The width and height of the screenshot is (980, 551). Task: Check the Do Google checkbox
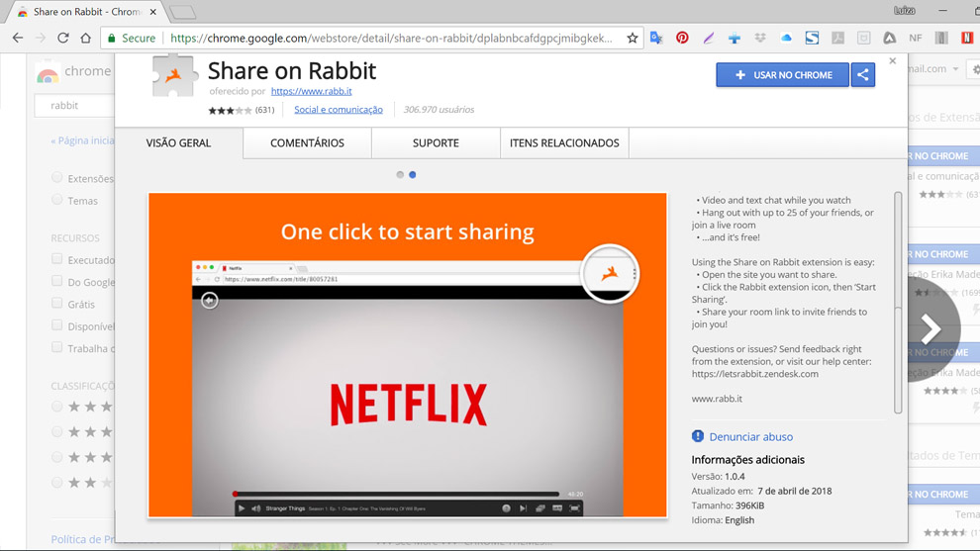tap(56, 281)
